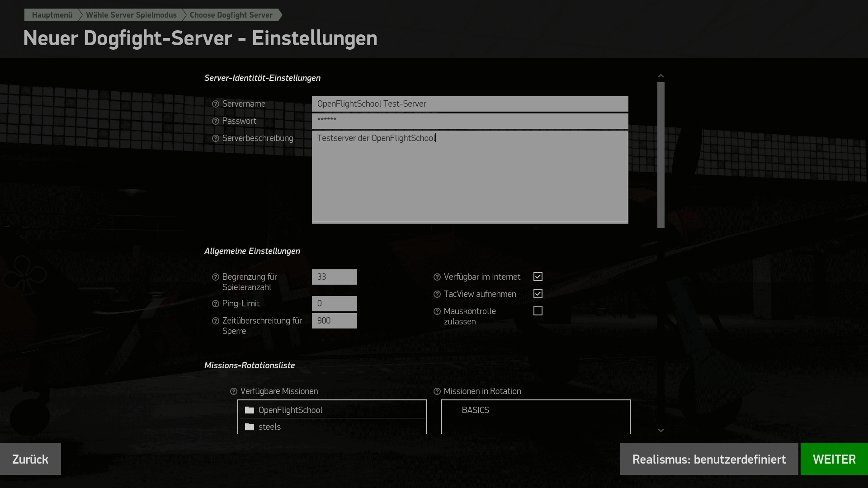Click the help icon next to Missionen in Rotation
The width and height of the screenshot is (868, 488).
(437, 391)
